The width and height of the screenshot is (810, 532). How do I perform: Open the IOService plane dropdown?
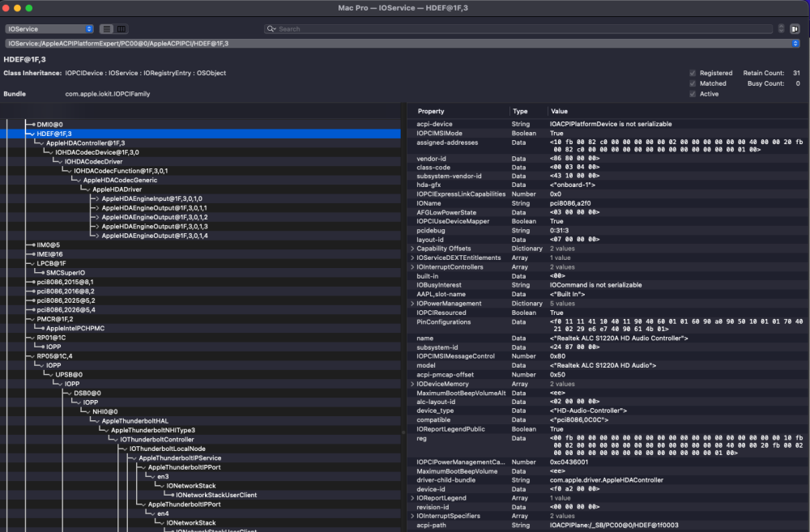pos(49,29)
